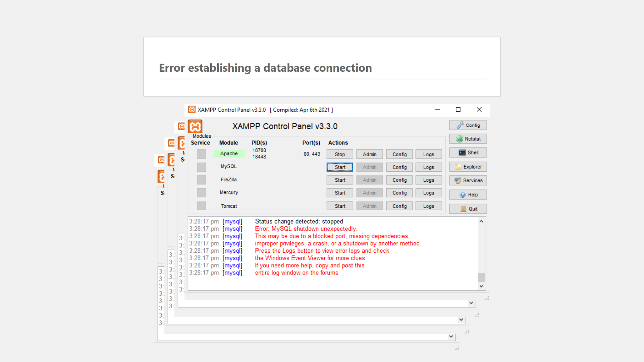This screenshot has height=362, width=644.
Task: Launch the Shell console icon
Action: (468, 152)
